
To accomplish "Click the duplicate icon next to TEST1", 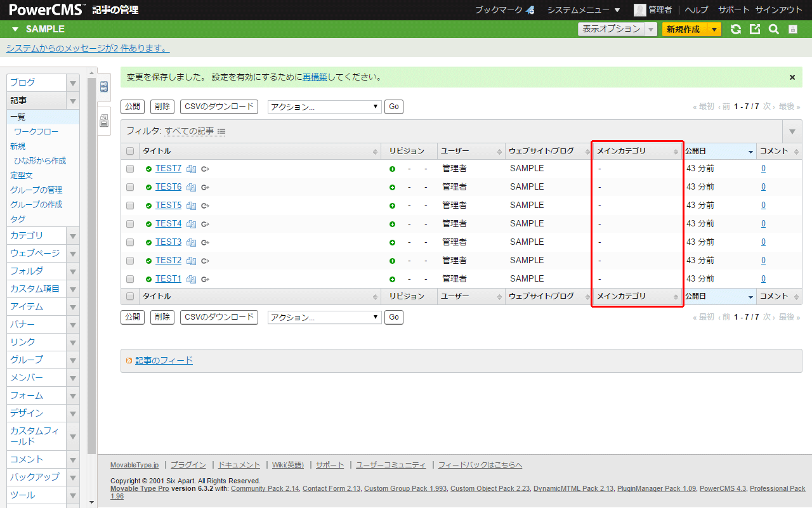I will 192,279.
